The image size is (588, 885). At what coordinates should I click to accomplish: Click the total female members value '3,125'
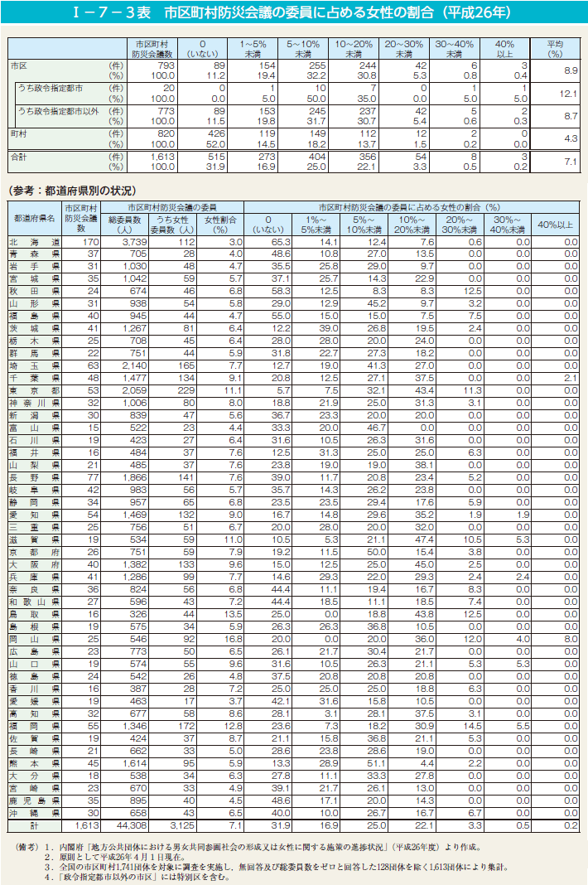tap(182, 825)
